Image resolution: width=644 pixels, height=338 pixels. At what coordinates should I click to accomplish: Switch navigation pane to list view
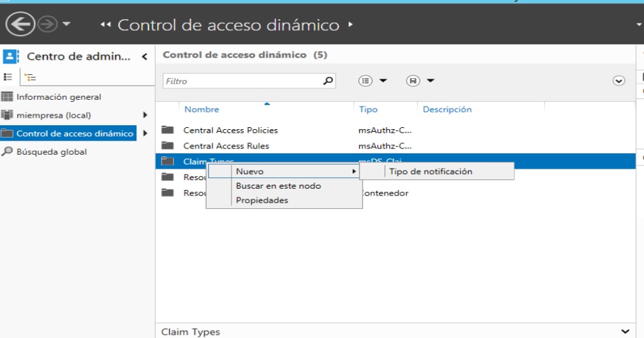[x=9, y=77]
